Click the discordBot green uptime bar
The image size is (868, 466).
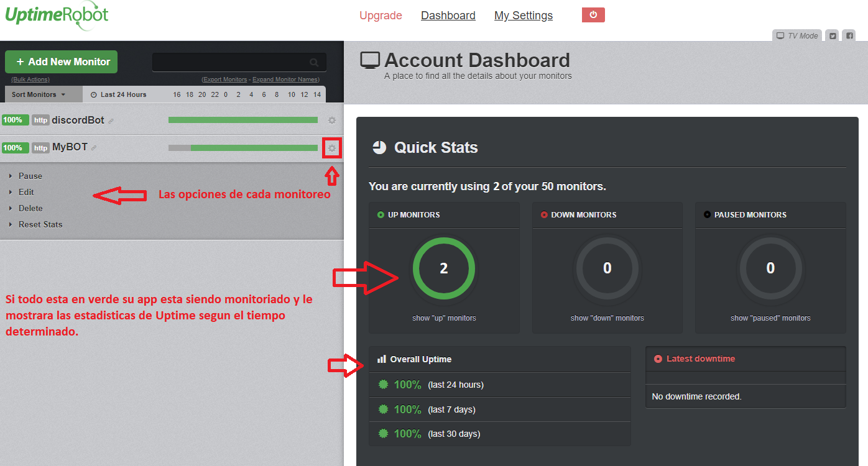pyautogui.click(x=243, y=120)
